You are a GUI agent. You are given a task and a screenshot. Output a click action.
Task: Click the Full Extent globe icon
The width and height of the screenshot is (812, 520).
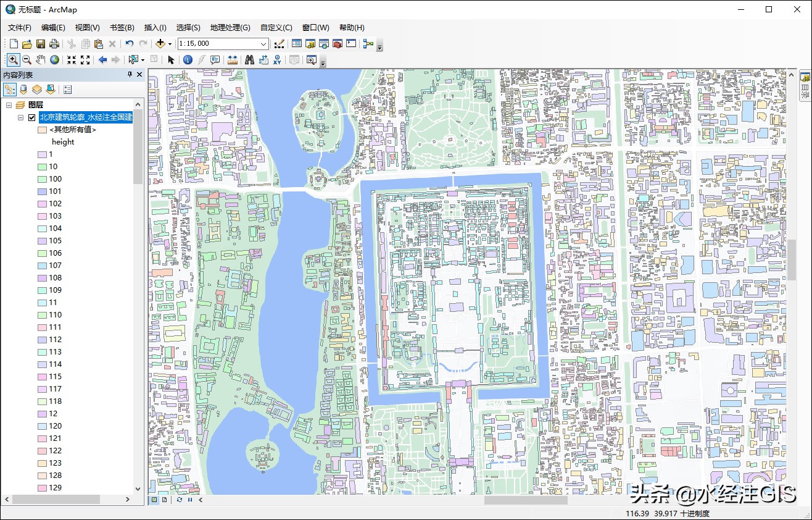click(x=55, y=60)
